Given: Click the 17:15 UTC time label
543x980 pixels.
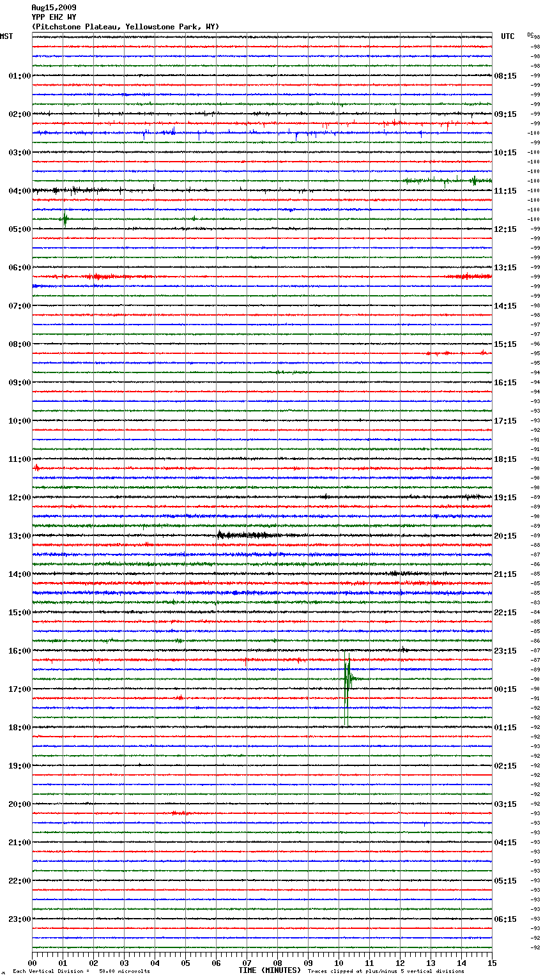Looking at the screenshot, I should (x=505, y=421).
